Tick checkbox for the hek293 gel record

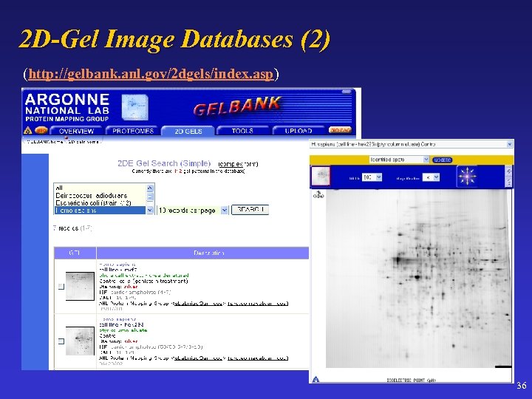61,341
